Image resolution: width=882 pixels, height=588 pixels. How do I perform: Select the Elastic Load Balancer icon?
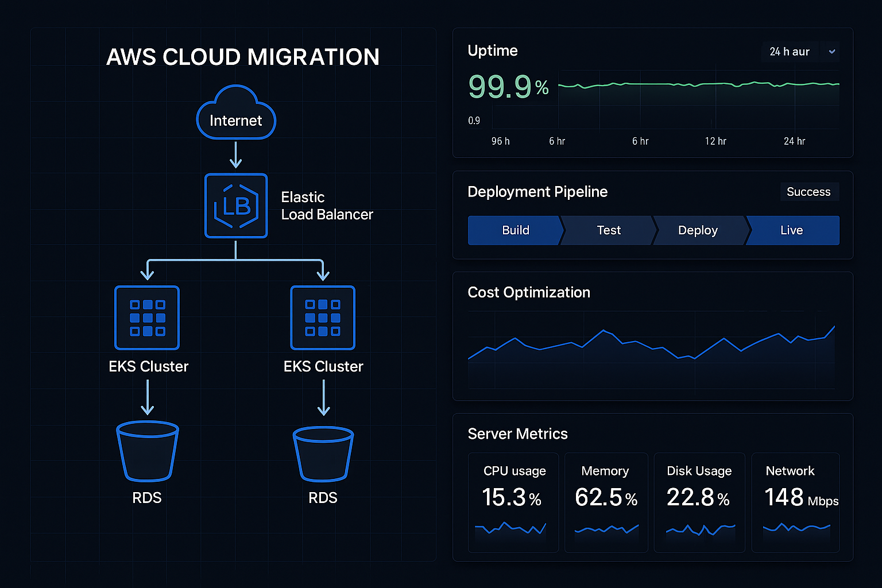[235, 206]
